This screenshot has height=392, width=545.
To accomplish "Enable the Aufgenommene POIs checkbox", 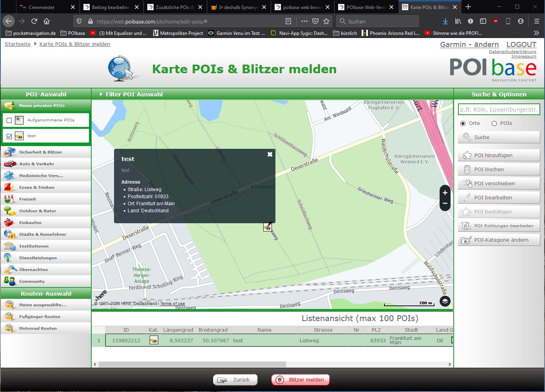I will [x=9, y=120].
